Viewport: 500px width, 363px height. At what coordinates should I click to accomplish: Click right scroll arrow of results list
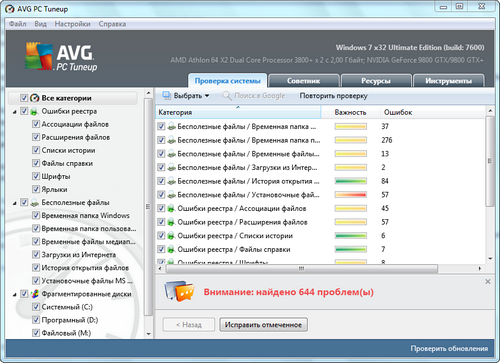(x=480, y=268)
